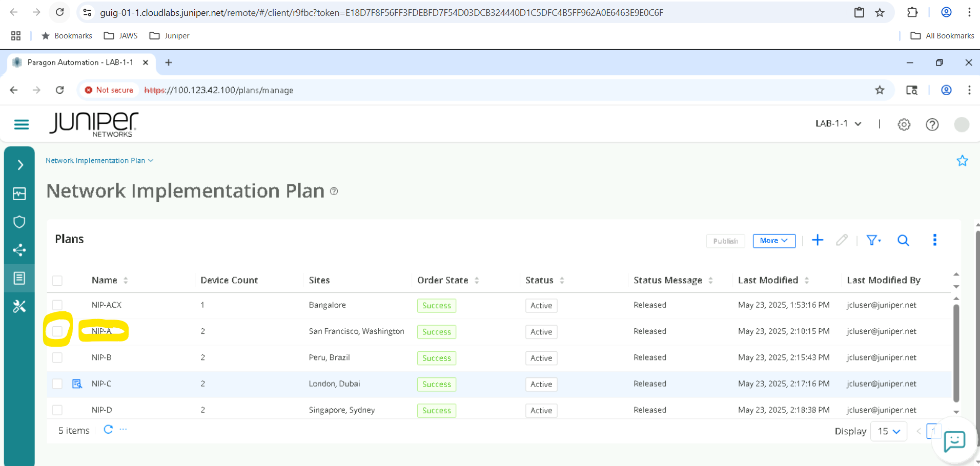The image size is (980, 466).
Task: Open the vertical dots menu in Plans
Action: point(934,240)
